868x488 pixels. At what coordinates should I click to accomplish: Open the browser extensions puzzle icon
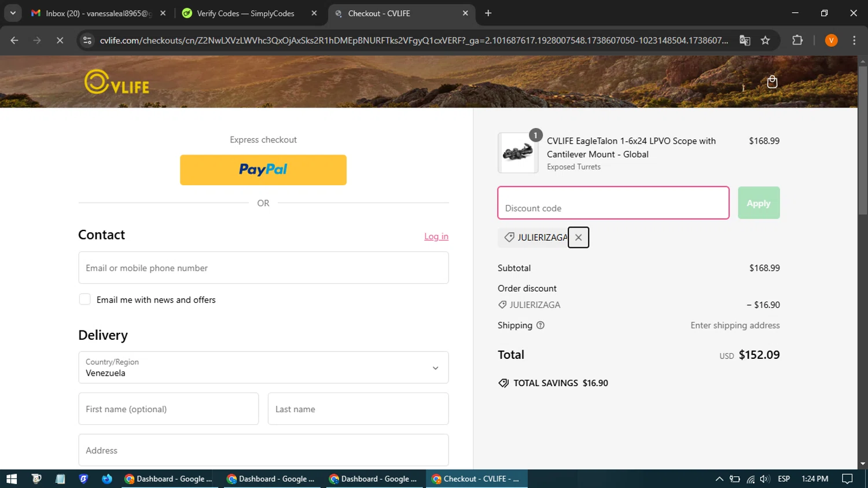[x=797, y=41]
